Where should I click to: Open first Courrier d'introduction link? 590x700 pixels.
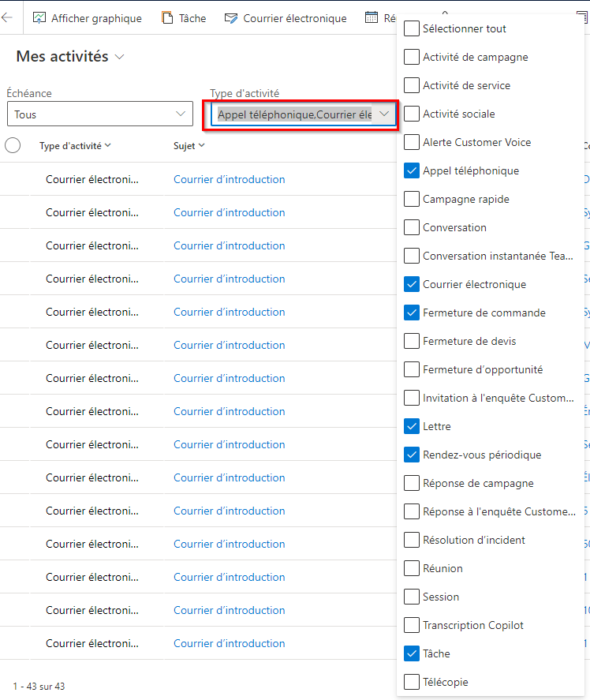229,179
